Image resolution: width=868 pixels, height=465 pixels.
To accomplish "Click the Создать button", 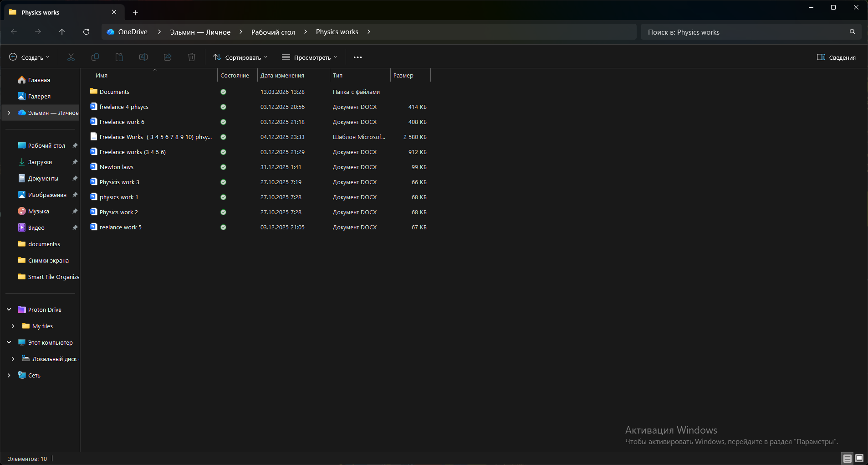I will pyautogui.click(x=29, y=57).
